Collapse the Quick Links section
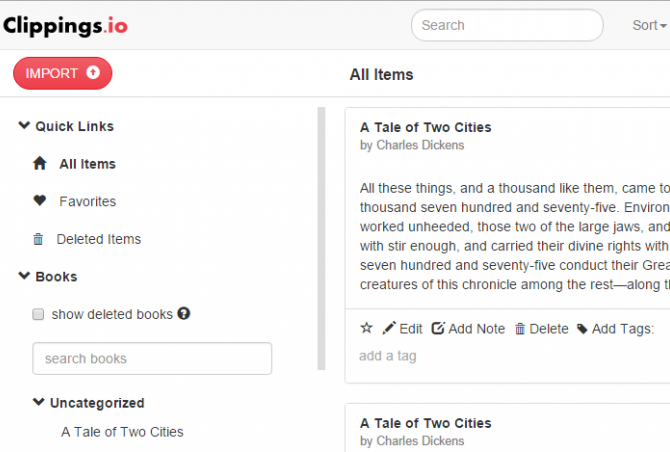670x452 pixels. pyautogui.click(x=24, y=126)
